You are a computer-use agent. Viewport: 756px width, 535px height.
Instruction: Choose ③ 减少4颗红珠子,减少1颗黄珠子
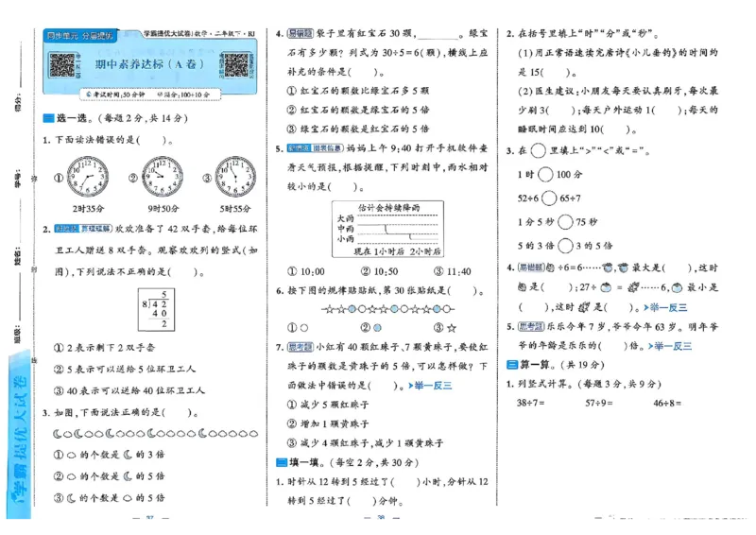pyautogui.click(x=365, y=443)
